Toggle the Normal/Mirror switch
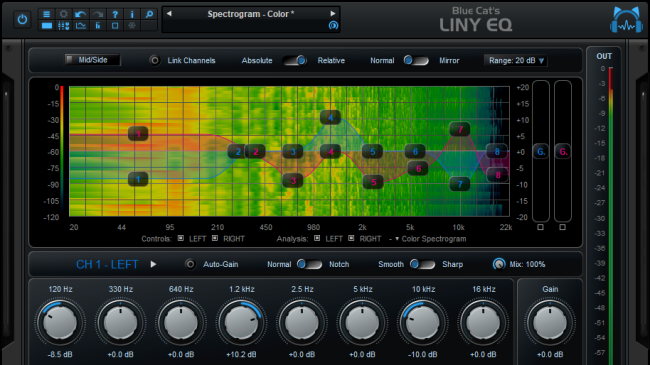The image size is (650, 365). (416, 61)
